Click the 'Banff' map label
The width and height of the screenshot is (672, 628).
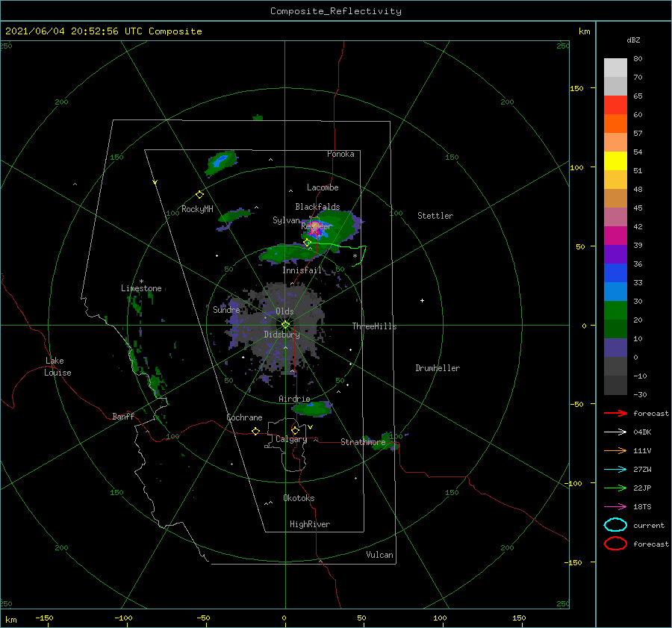tap(123, 416)
